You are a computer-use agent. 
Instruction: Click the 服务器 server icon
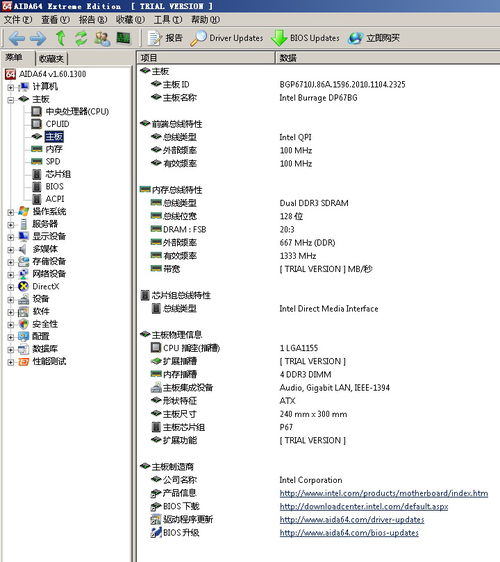24,224
